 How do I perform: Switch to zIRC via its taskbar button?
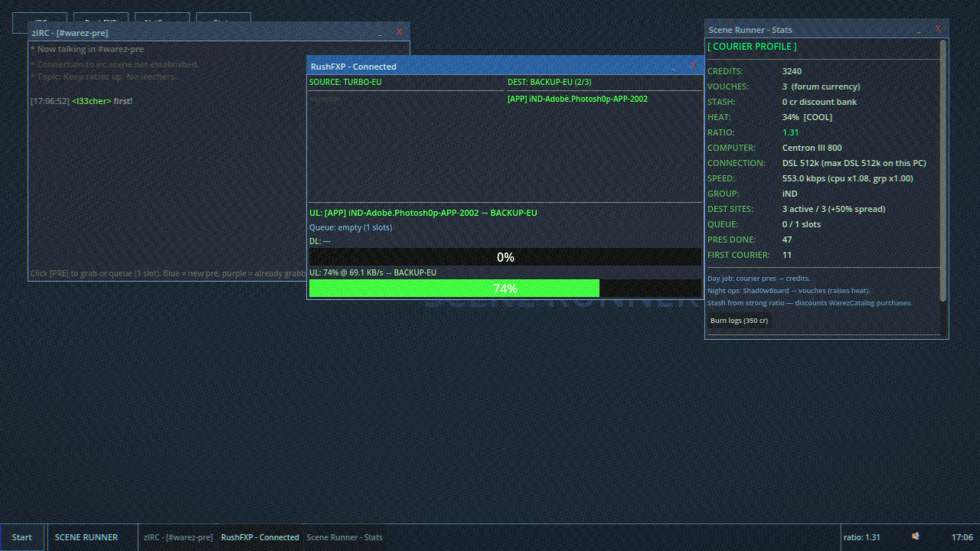pyautogui.click(x=178, y=537)
